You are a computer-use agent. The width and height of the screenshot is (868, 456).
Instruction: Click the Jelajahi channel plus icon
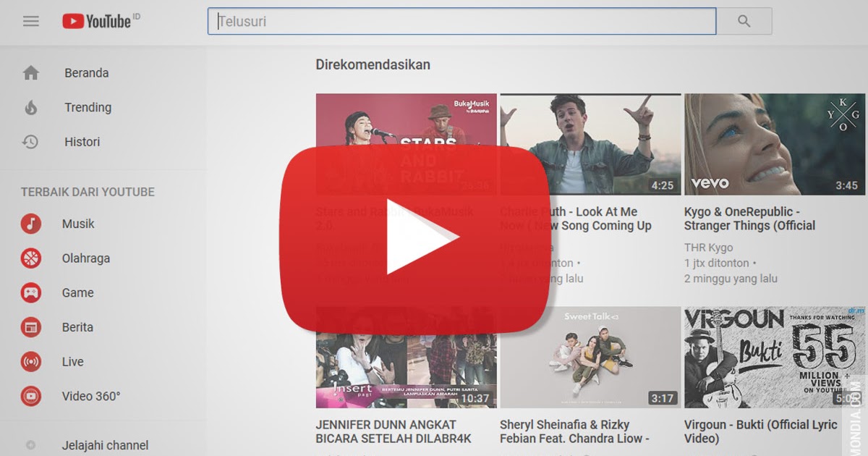[30, 445]
